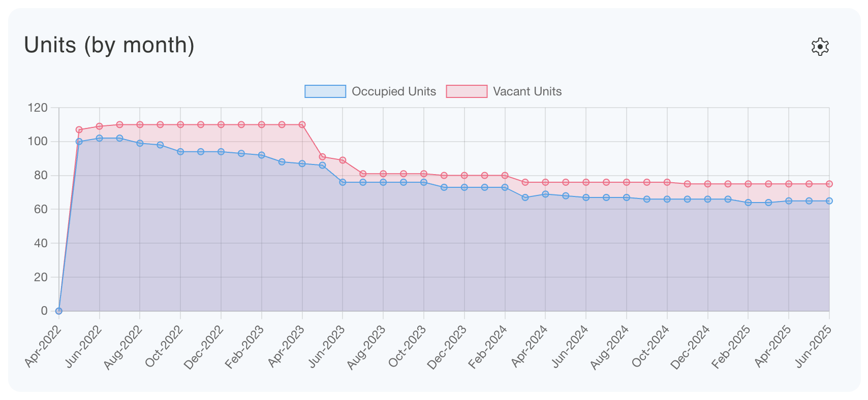The height and width of the screenshot is (400, 868).
Task: Click the Occupied Units point at Jun-2023
Action: point(343,182)
